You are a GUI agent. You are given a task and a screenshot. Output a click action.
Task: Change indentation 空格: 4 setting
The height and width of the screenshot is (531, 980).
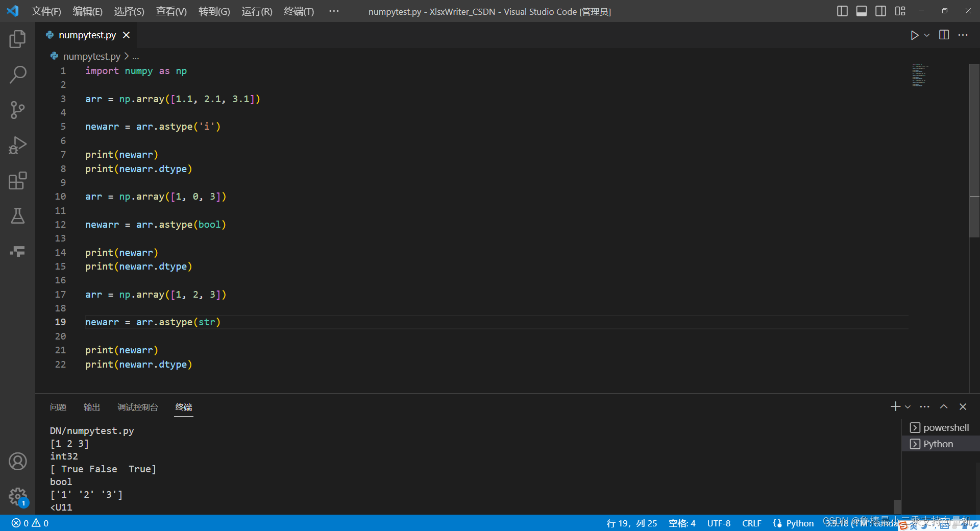[x=682, y=523]
